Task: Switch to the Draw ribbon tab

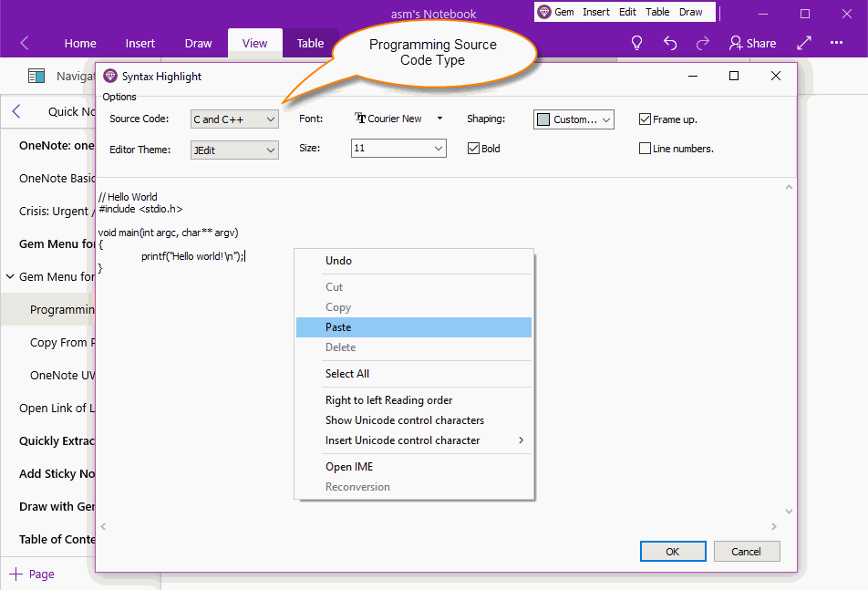Action: [x=198, y=43]
